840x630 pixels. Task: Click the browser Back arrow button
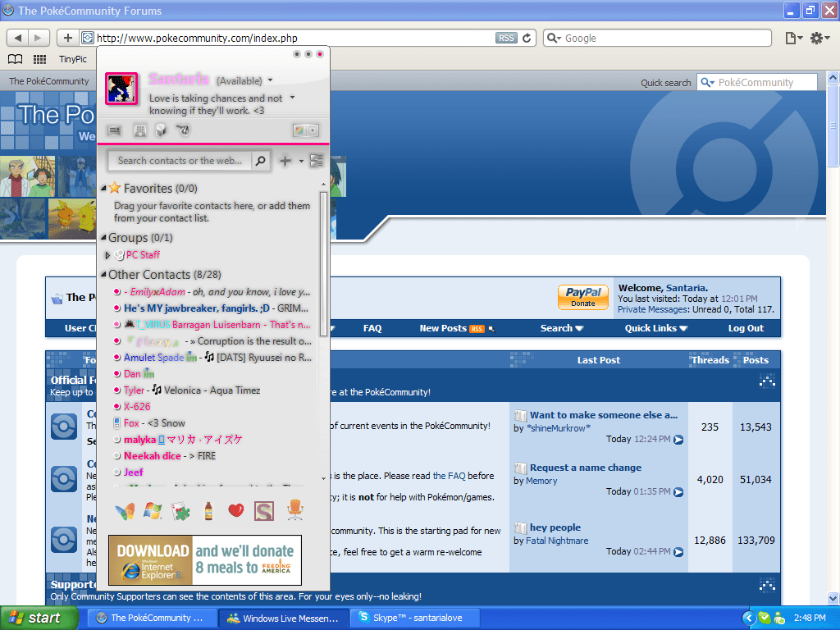18,38
